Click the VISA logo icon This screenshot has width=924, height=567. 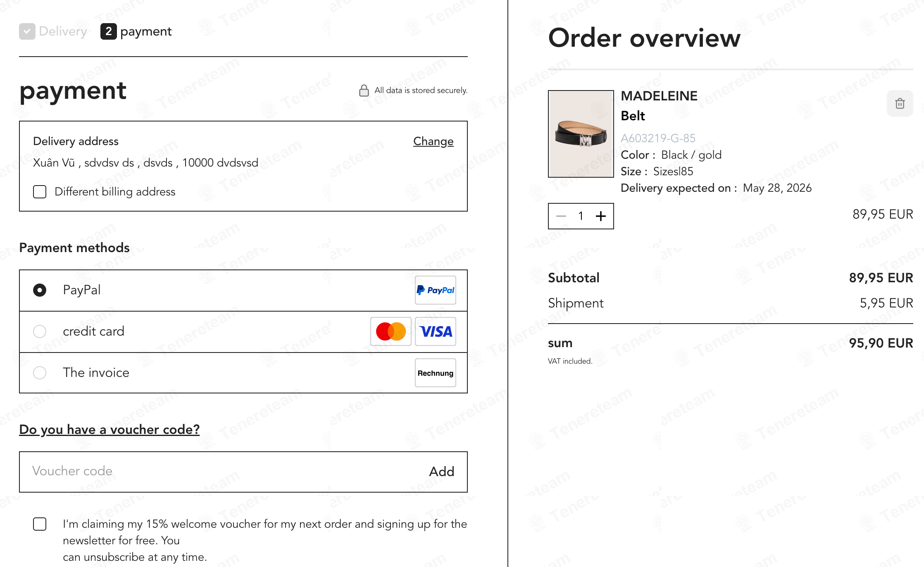click(x=435, y=331)
